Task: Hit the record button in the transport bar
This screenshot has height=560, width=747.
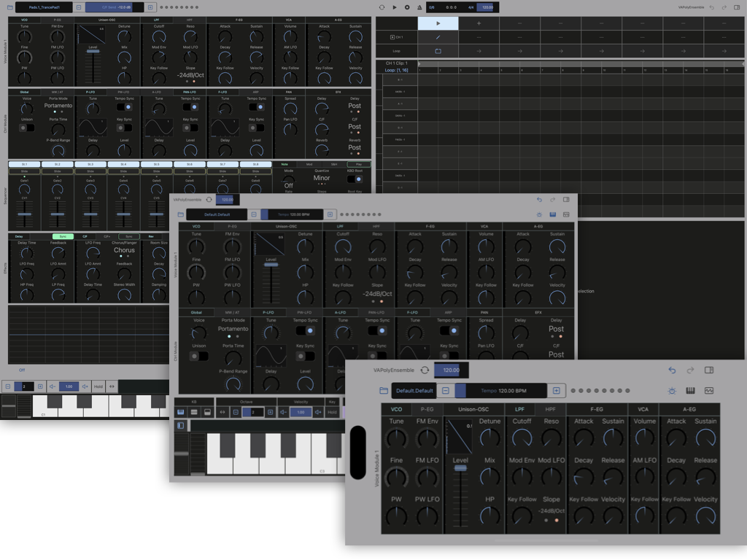Action: coord(407,7)
